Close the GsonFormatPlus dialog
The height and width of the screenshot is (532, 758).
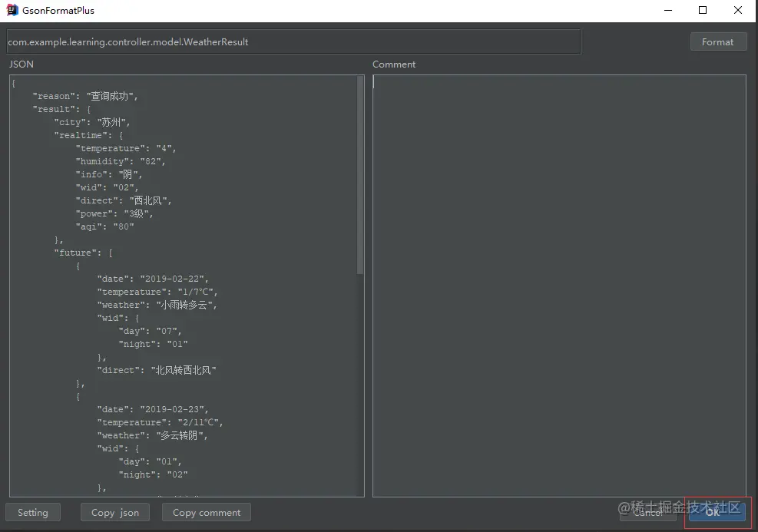coord(738,10)
